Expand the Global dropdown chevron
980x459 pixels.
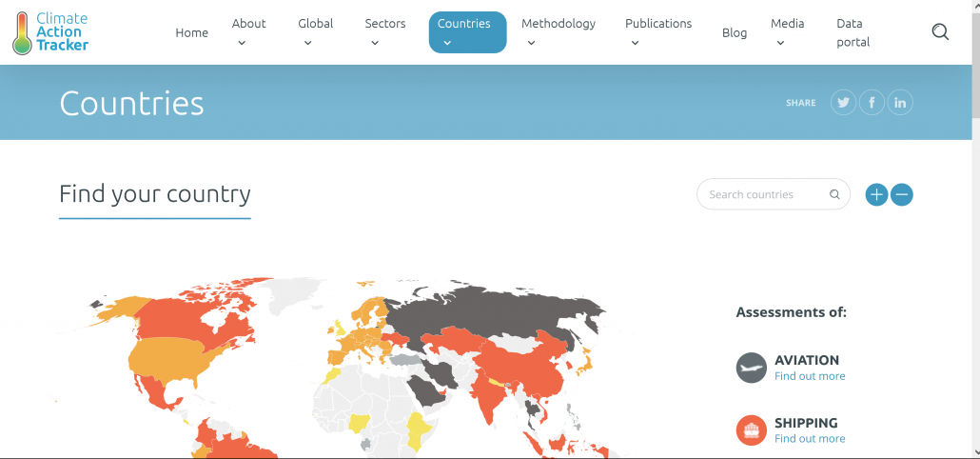(x=308, y=43)
